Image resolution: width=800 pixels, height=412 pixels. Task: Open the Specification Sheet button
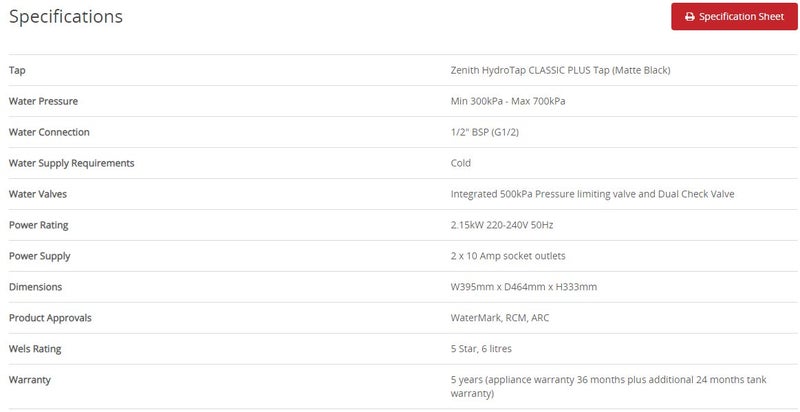734,17
